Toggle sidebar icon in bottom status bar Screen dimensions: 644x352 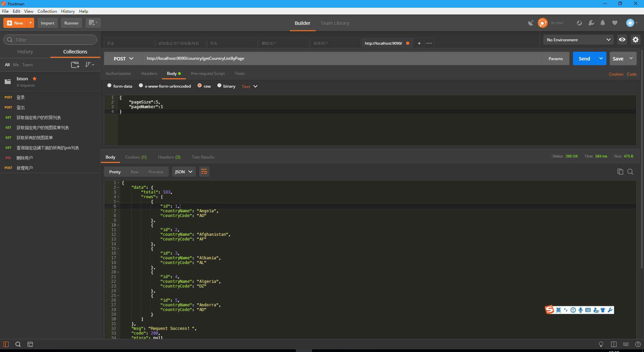[x=6, y=344]
